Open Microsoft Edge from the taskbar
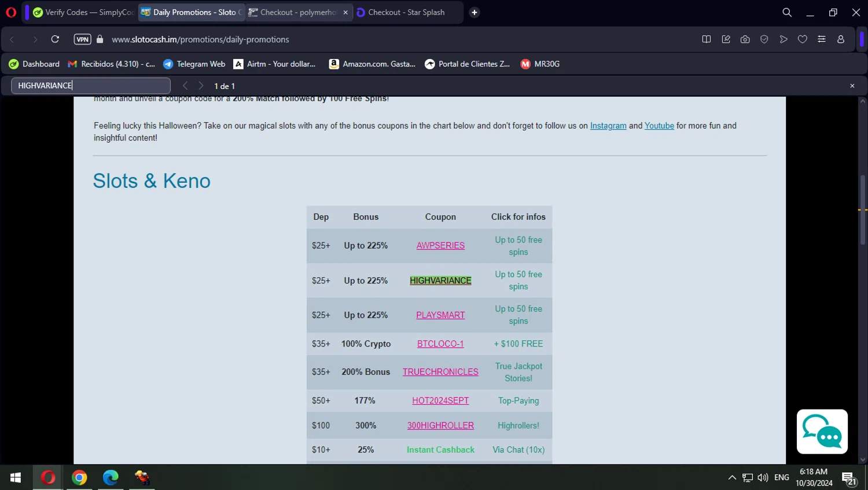 click(111, 477)
